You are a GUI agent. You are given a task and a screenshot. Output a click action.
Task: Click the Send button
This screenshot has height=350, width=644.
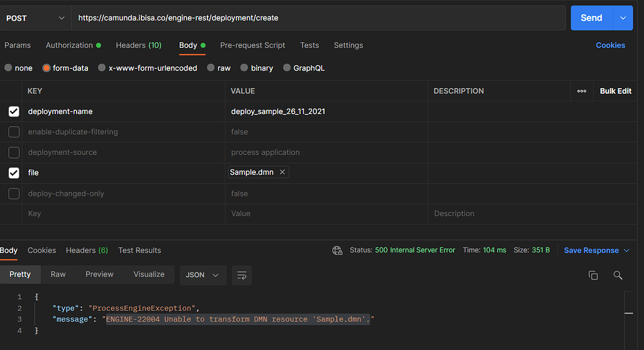pos(591,18)
